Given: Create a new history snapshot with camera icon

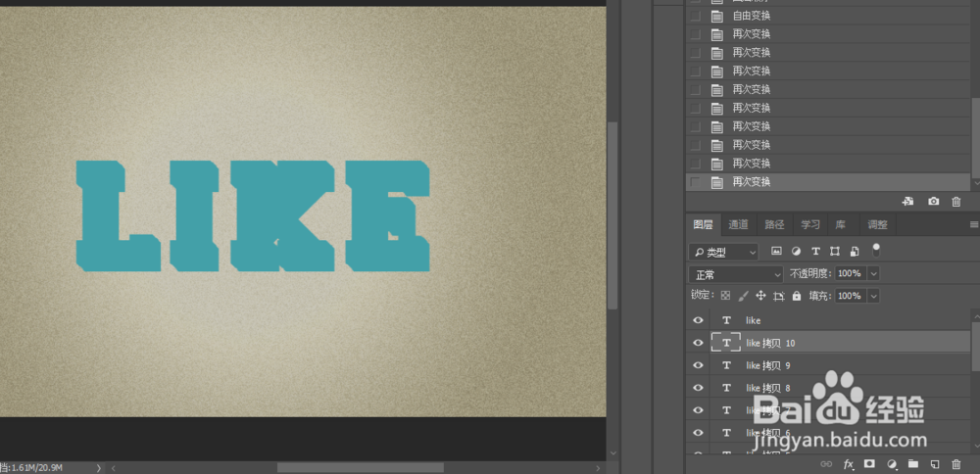Looking at the screenshot, I should (x=933, y=201).
